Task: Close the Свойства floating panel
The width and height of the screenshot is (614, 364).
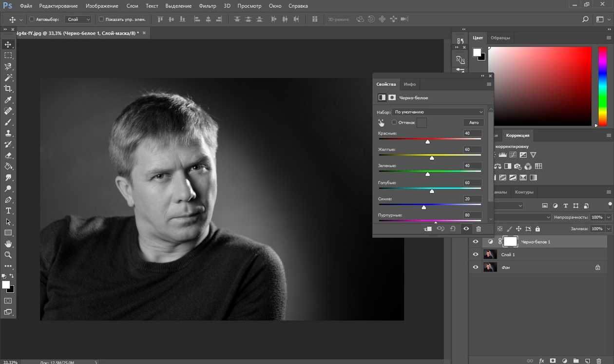Action: (x=490, y=76)
